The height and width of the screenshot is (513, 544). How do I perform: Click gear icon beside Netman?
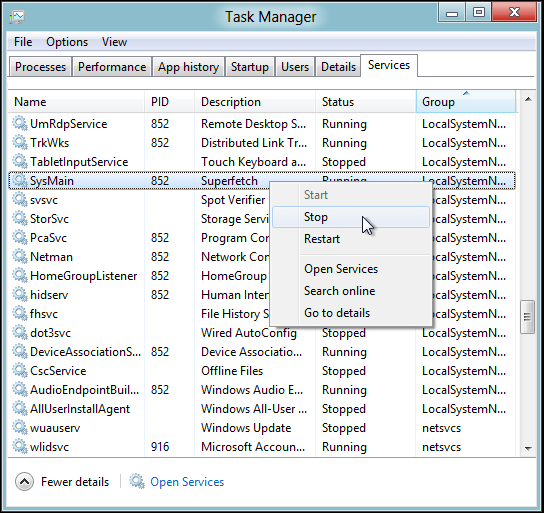coord(20,256)
